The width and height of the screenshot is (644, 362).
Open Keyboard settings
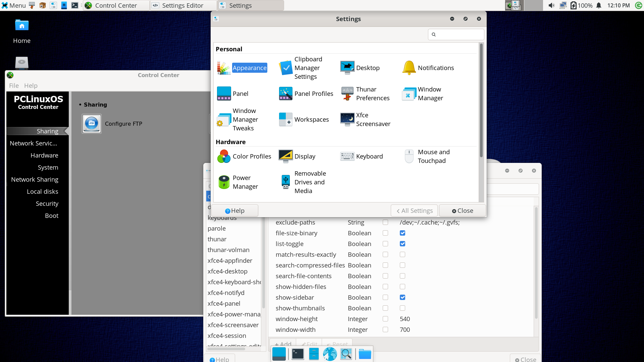pyautogui.click(x=361, y=157)
